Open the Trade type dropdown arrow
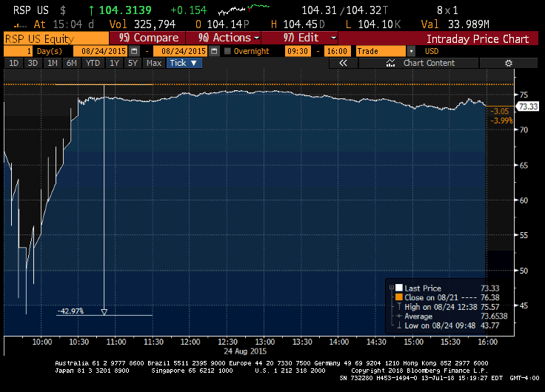This screenshot has height=392, width=545. (411, 51)
